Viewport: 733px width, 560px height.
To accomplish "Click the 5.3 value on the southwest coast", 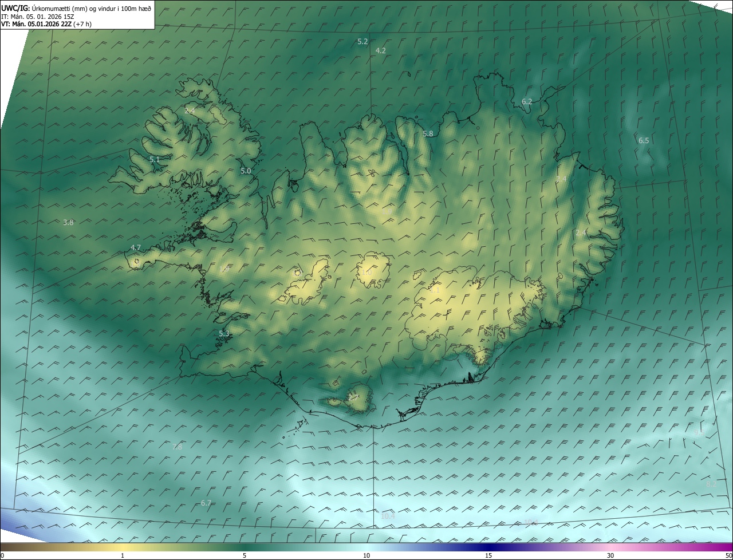I will 224,334.
